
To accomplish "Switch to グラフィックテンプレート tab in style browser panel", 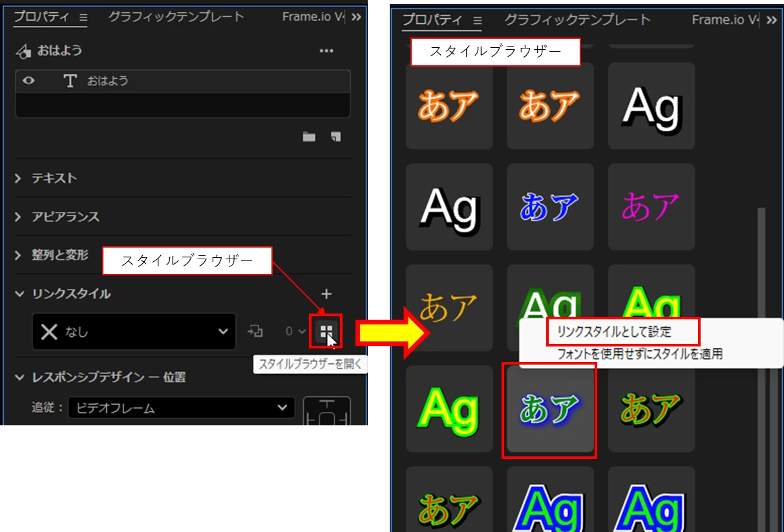I will pos(577,20).
